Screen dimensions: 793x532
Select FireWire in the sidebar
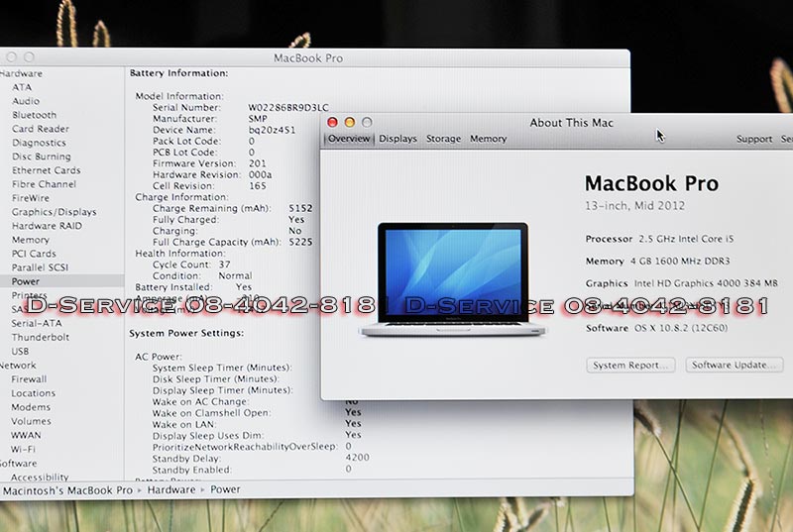point(31,198)
